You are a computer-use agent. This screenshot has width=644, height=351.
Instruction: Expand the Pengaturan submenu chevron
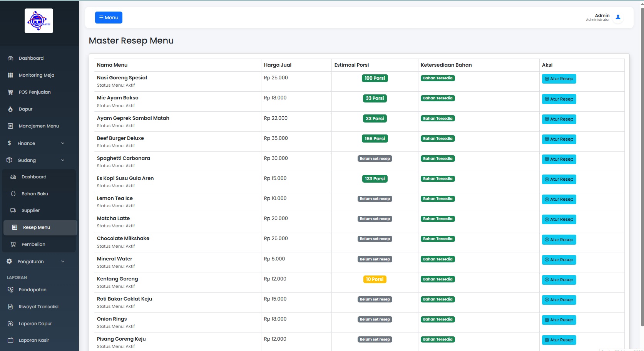(x=63, y=262)
